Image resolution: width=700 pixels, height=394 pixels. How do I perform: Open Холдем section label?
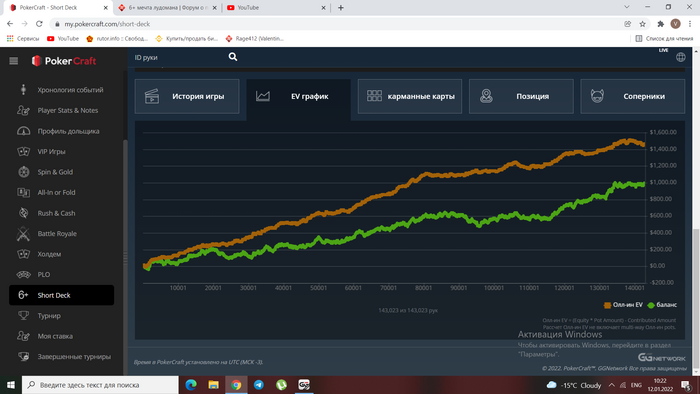49,254
